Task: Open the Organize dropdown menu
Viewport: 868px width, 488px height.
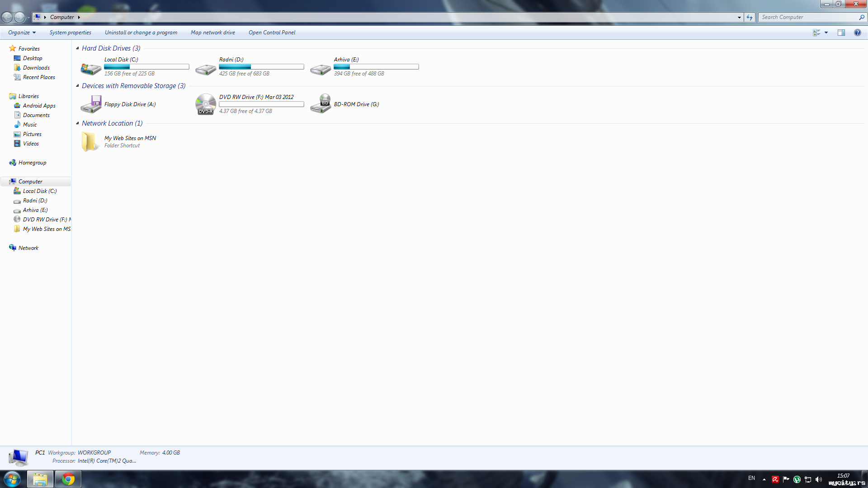Action: (22, 33)
